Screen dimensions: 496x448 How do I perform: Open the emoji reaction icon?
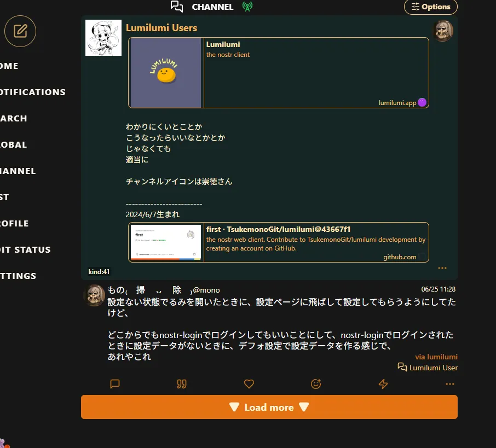click(x=316, y=384)
